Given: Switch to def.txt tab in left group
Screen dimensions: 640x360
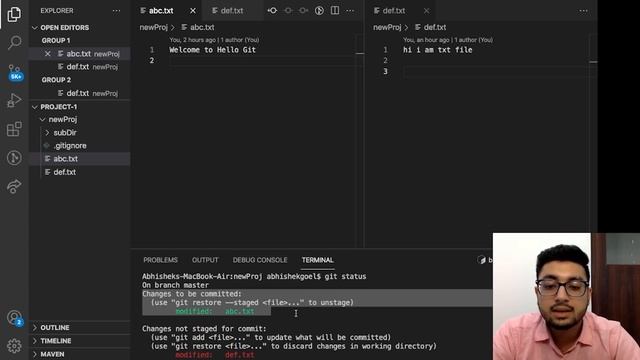Looking at the screenshot, I should (x=231, y=11).
